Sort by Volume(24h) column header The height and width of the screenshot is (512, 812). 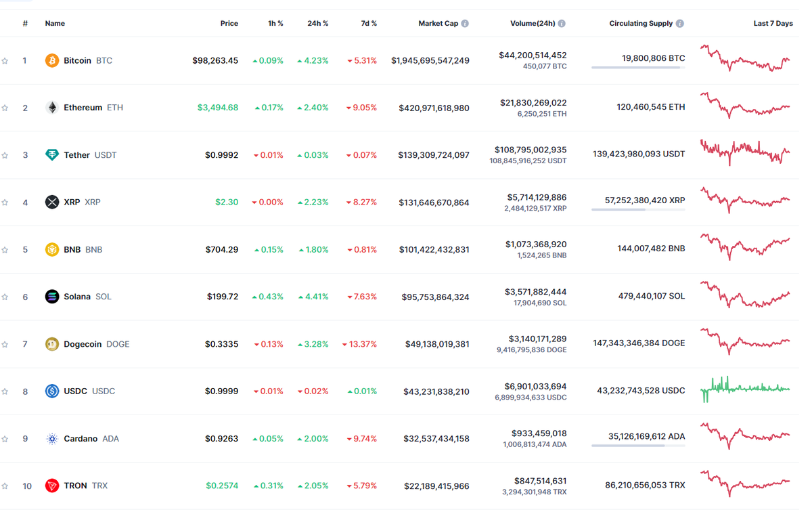point(533,23)
